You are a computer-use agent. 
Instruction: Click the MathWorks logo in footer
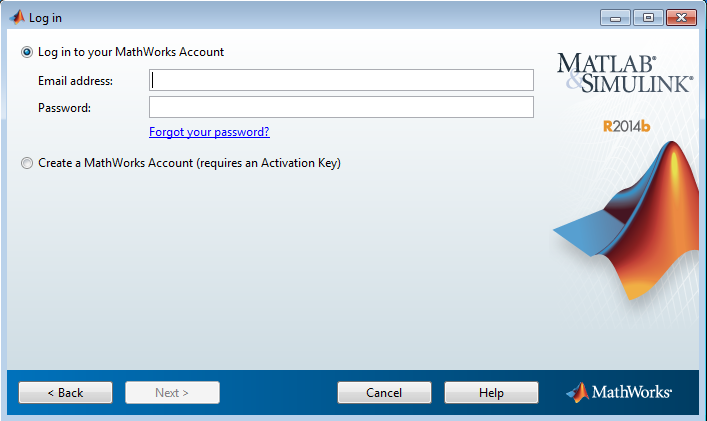pyautogui.click(x=619, y=392)
